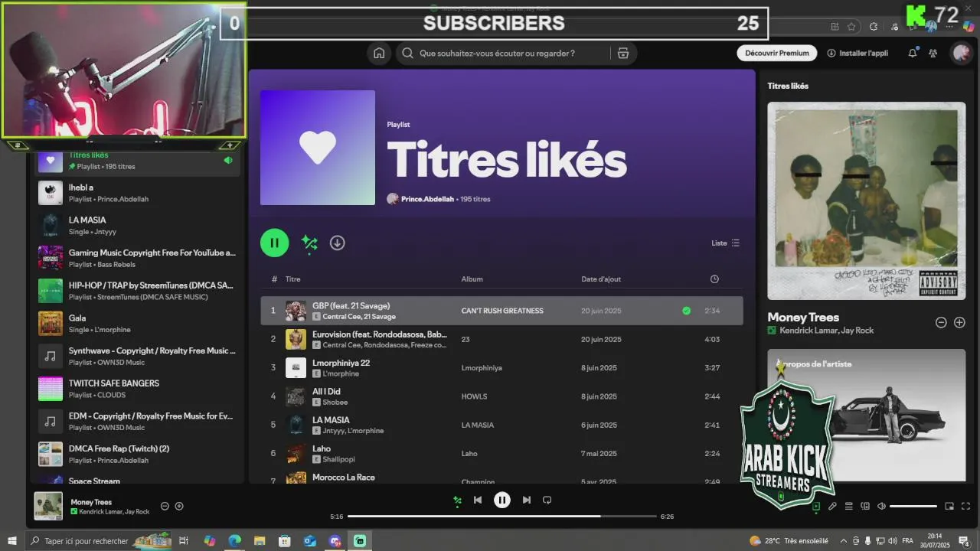980x551 pixels.
Task: Open LA MASIA single in sidebar
Action: click(138, 226)
